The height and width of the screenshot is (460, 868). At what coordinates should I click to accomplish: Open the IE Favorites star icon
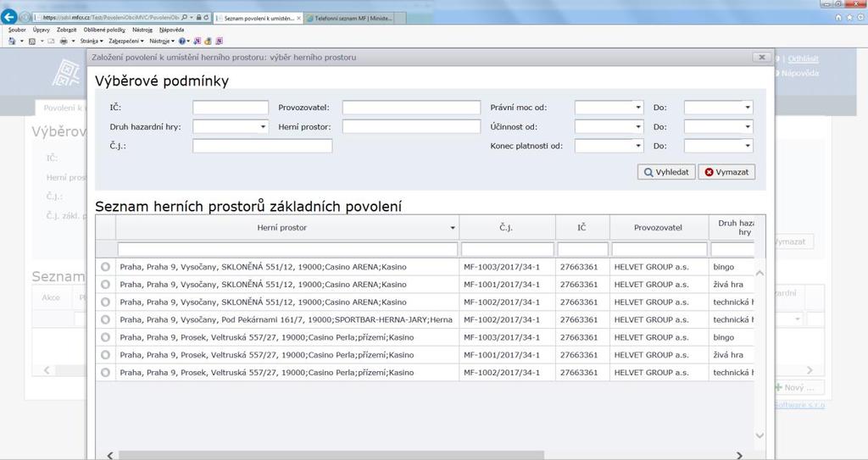849,18
